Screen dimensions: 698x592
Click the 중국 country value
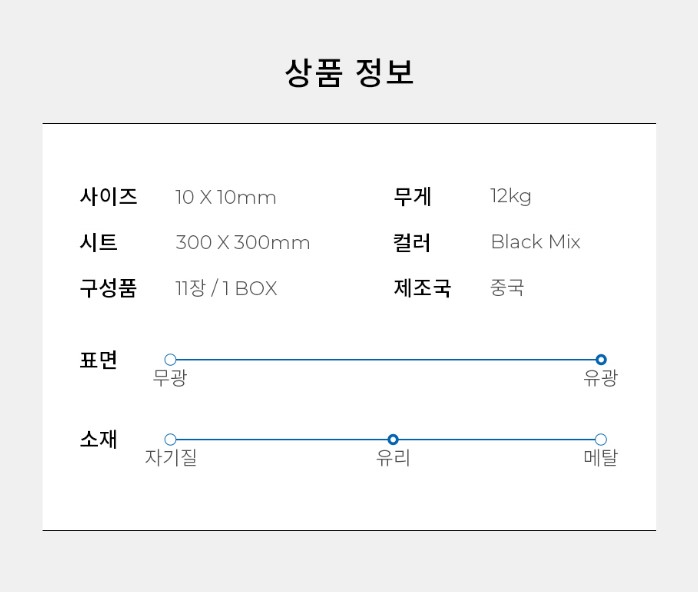tap(507, 288)
